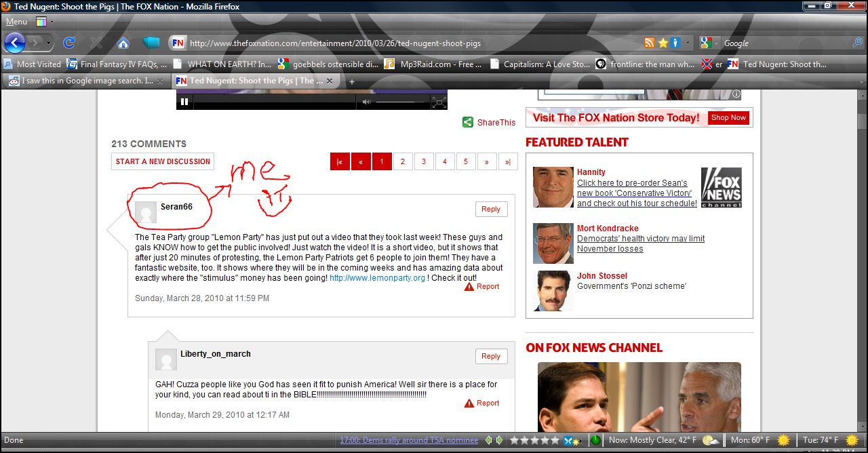The width and height of the screenshot is (868, 453).
Task: Open Mp3Raid.com bookmark
Action: 433,64
